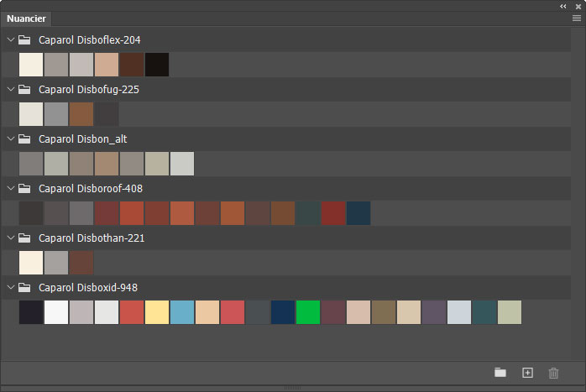Select the Caparol Disbon_alt group name
This screenshot has width=586, height=392.
click(82, 139)
